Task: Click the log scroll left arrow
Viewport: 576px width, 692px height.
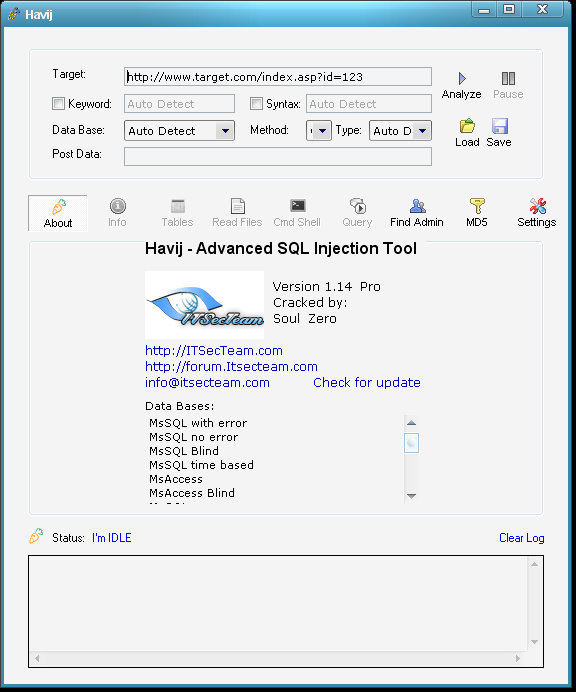Action: (x=37, y=658)
